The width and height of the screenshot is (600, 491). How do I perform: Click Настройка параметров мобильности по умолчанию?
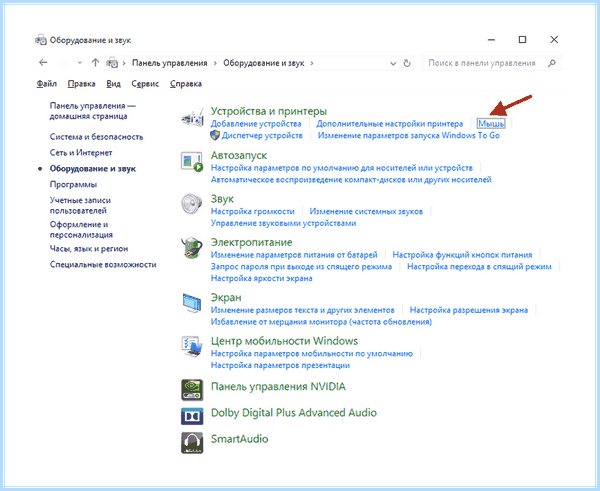[311, 354]
